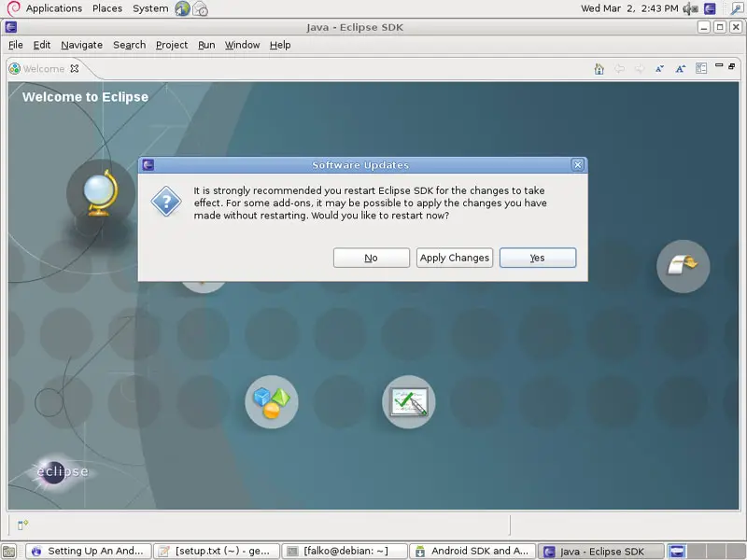Click the clock showing Wed Mar 2

click(629, 8)
